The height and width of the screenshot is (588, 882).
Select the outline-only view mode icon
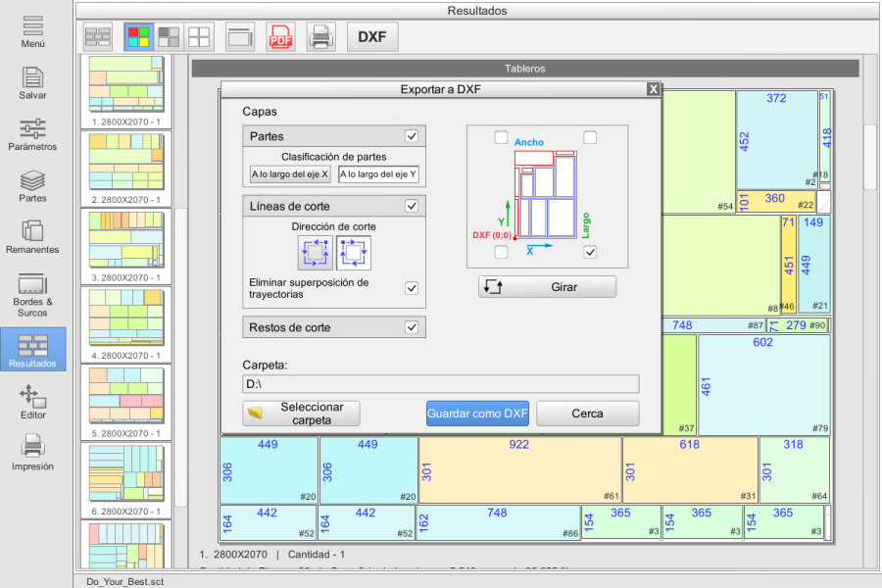(x=199, y=37)
